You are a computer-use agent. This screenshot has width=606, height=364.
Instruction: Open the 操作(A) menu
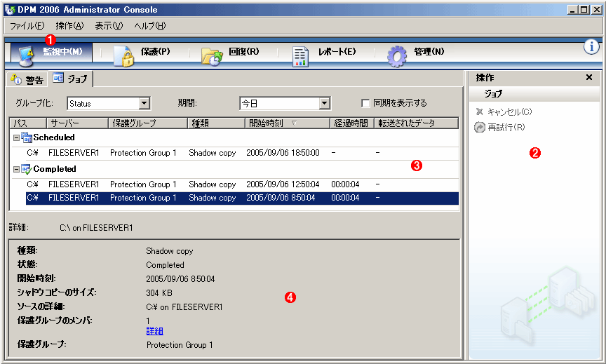(x=69, y=26)
